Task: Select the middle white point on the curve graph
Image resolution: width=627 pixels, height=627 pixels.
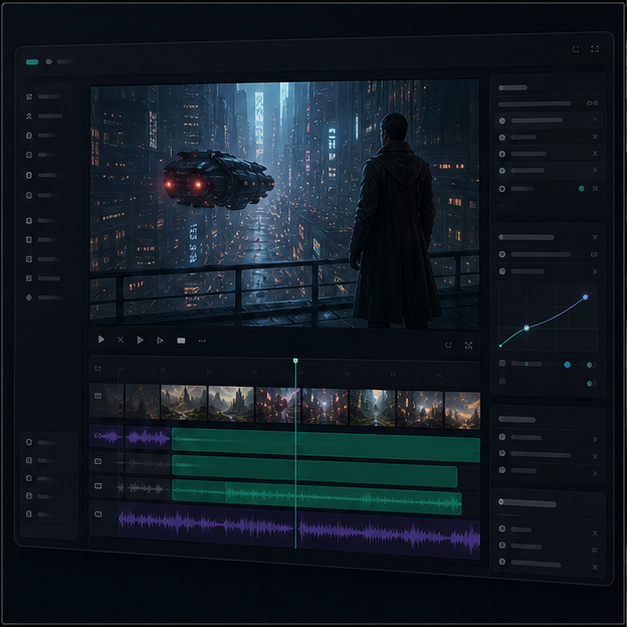Action: pyautogui.click(x=527, y=328)
